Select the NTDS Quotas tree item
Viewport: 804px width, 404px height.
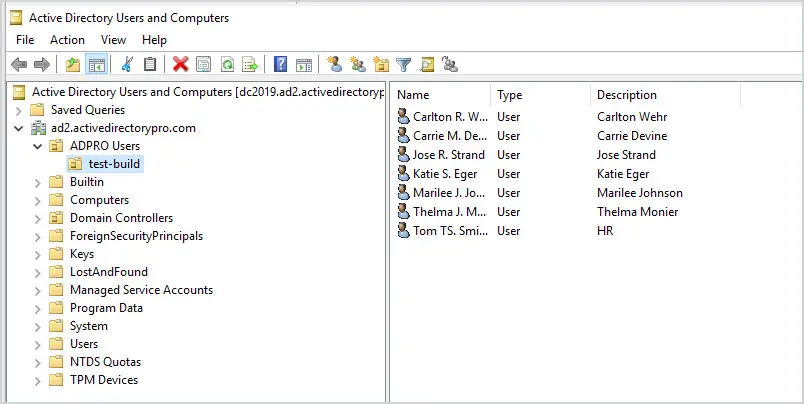(106, 362)
